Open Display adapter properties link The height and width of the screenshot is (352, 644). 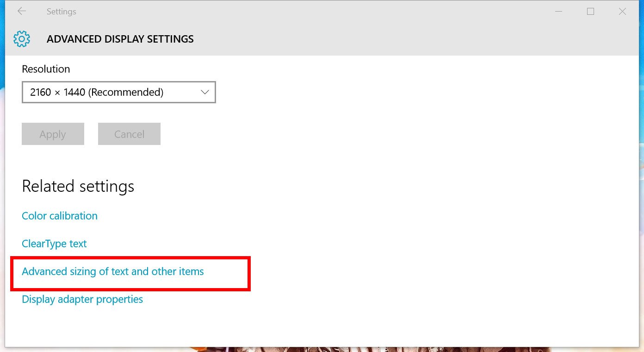pyautogui.click(x=82, y=299)
